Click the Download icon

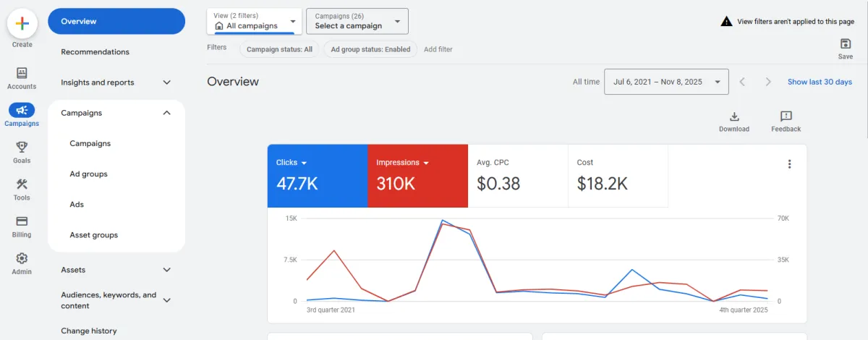point(734,116)
